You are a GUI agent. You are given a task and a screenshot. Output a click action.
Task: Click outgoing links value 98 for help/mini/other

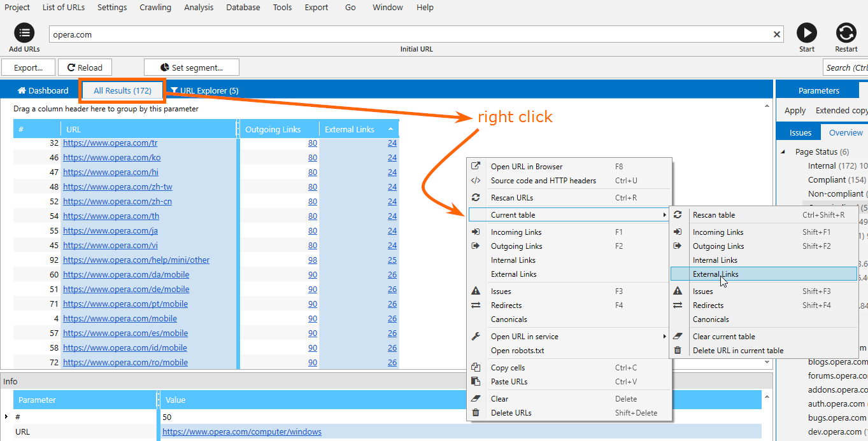[x=313, y=260]
